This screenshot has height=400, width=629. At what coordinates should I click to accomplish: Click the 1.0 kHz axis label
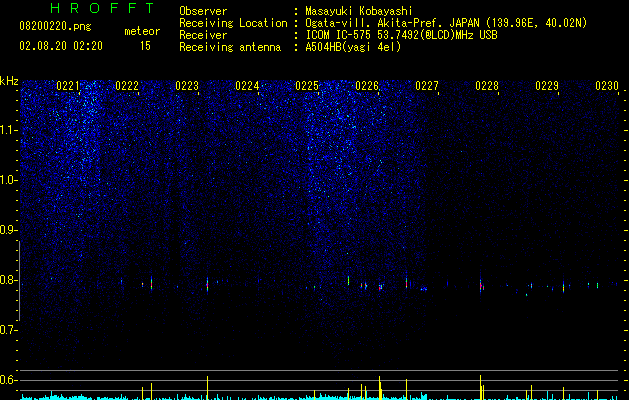click(8, 180)
